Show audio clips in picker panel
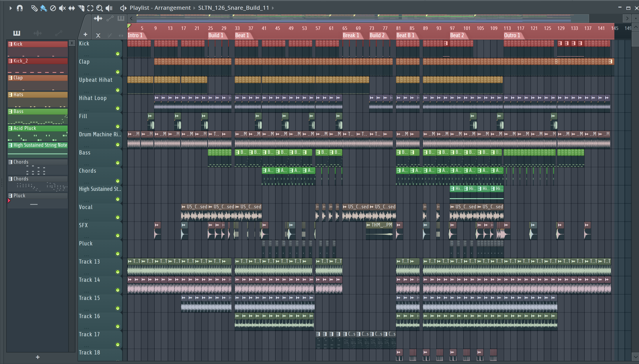Viewport: 639px width, 364px height. (x=37, y=33)
